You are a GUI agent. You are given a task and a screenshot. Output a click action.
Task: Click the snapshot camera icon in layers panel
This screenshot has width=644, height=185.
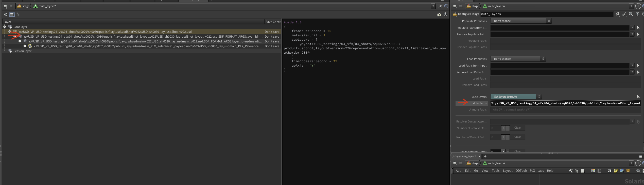point(439,14)
